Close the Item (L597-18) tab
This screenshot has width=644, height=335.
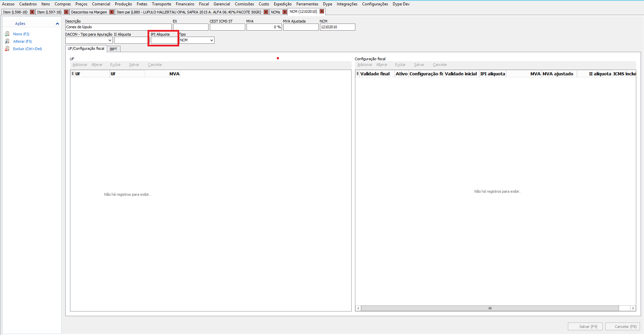(66, 12)
